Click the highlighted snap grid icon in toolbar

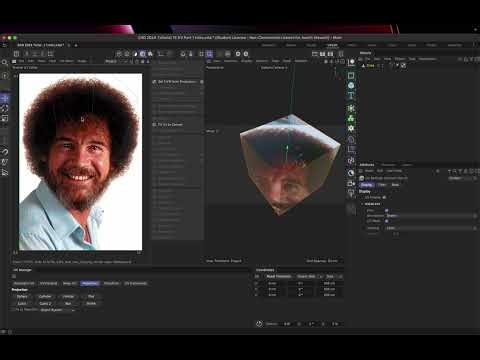(209, 54)
